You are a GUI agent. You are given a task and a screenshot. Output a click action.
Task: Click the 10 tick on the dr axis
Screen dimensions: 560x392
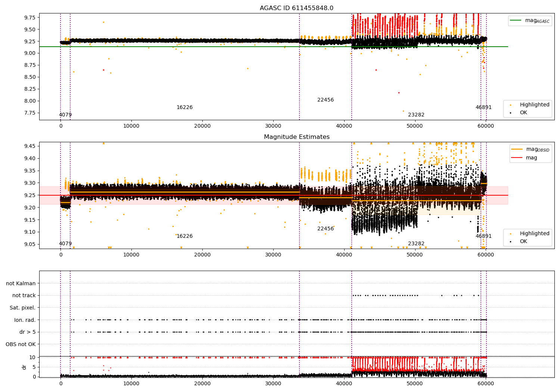tap(33, 358)
